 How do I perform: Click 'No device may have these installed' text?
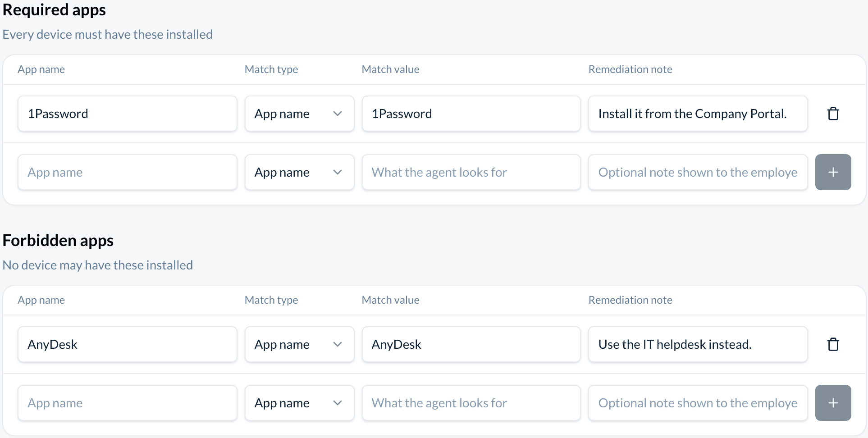click(x=98, y=265)
